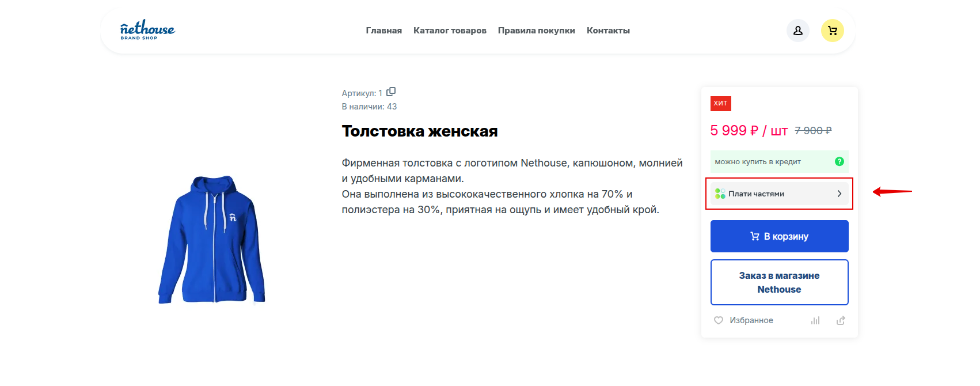The width and height of the screenshot is (980, 386).
Task: Click the share icon
Action: [x=841, y=320]
